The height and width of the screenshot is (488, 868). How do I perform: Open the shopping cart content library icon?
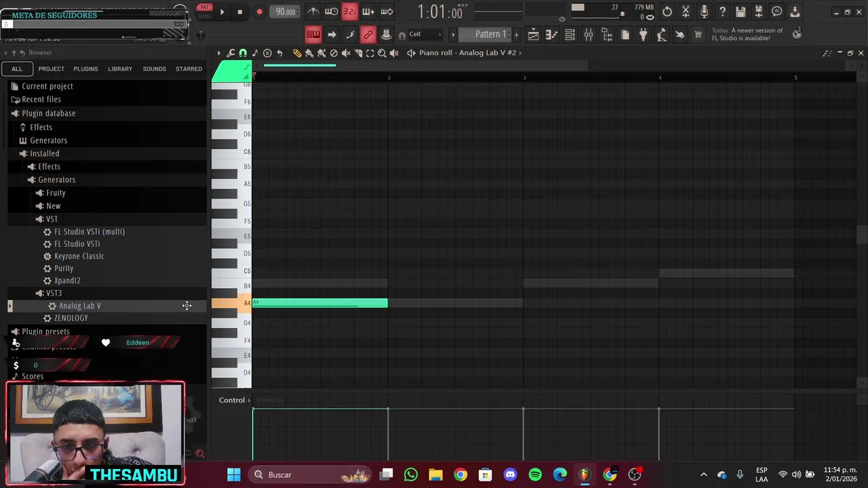point(698,35)
